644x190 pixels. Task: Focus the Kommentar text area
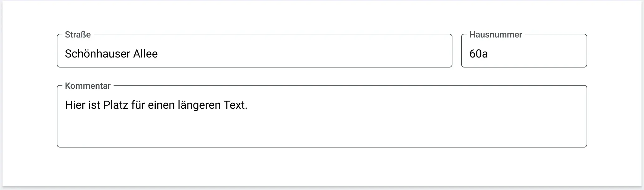click(322, 116)
